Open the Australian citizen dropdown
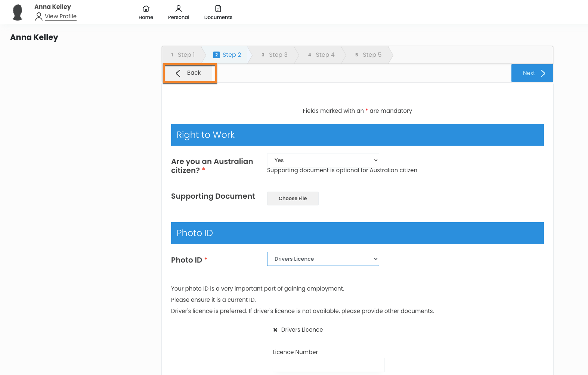Image resolution: width=588 pixels, height=375 pixels. click(323, 160)
